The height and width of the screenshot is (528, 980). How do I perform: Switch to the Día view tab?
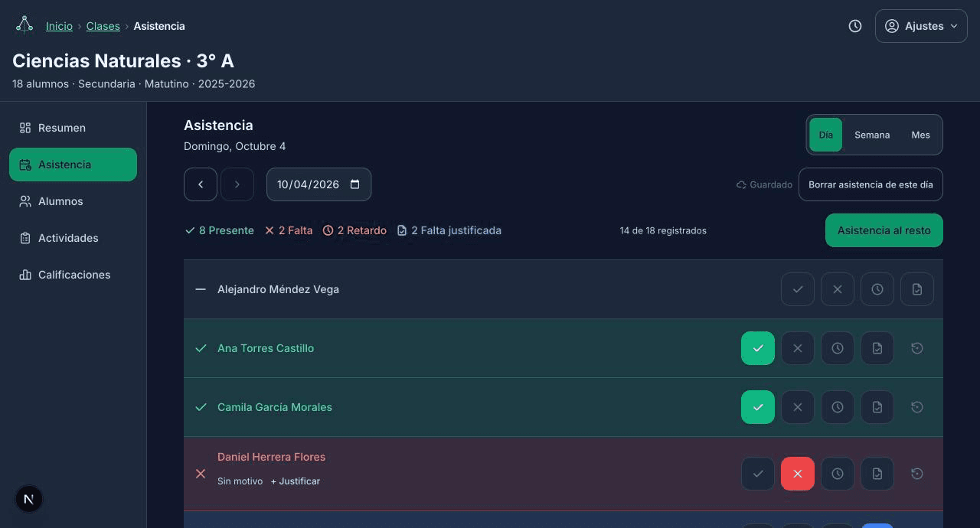point(825,135)
